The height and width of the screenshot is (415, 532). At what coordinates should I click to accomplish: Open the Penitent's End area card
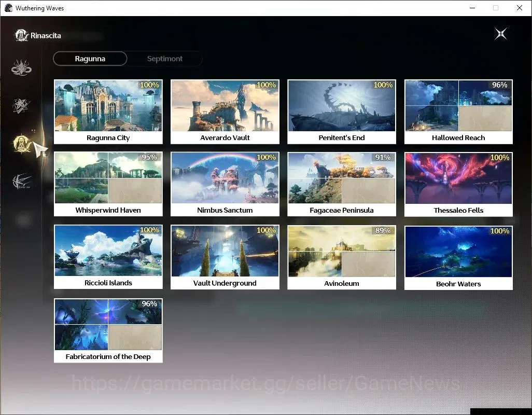(342, 112)
